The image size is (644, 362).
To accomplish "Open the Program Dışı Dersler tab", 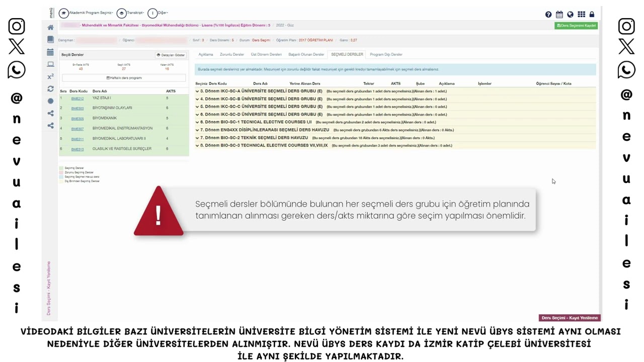I will 386,54.
